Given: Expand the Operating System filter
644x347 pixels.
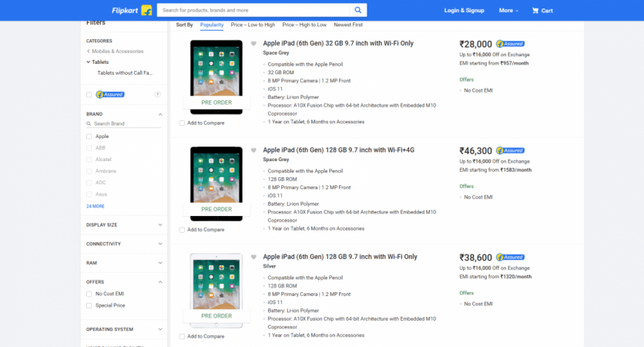Looking at the screenshot, I should click(160, 329).
